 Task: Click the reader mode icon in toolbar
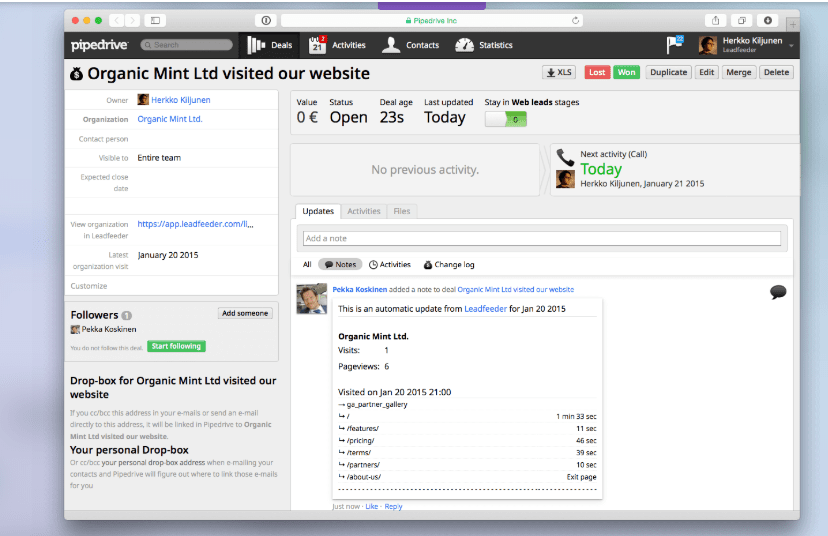[x=266, y=21]
